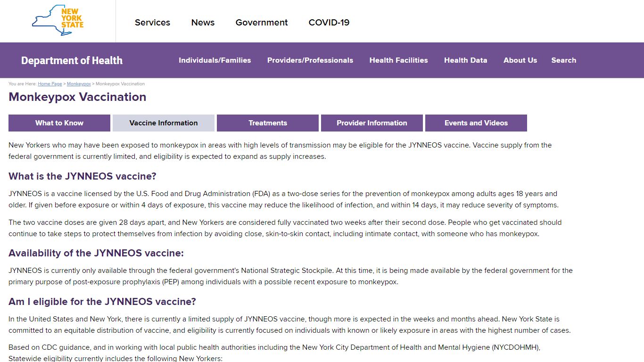Open the COVID-19 menu item
Viewport: 644px width, 362px height.
(329, 22)
